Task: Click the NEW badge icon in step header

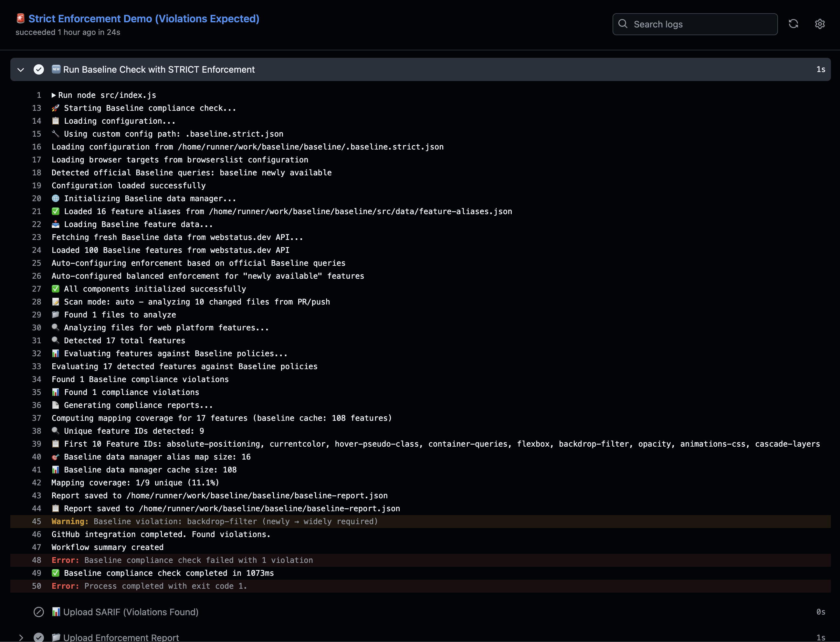Action: [x=56, y=69]
